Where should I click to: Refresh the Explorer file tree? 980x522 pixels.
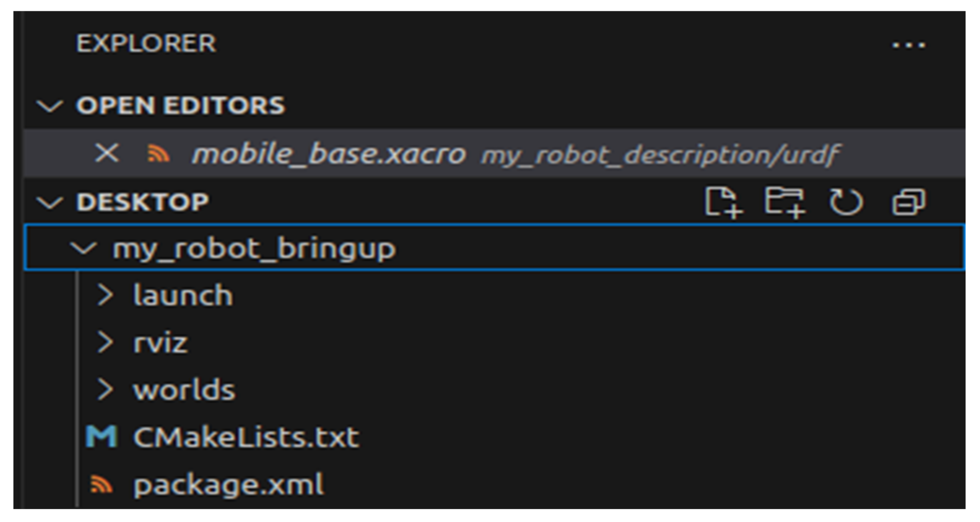point(846,202)
